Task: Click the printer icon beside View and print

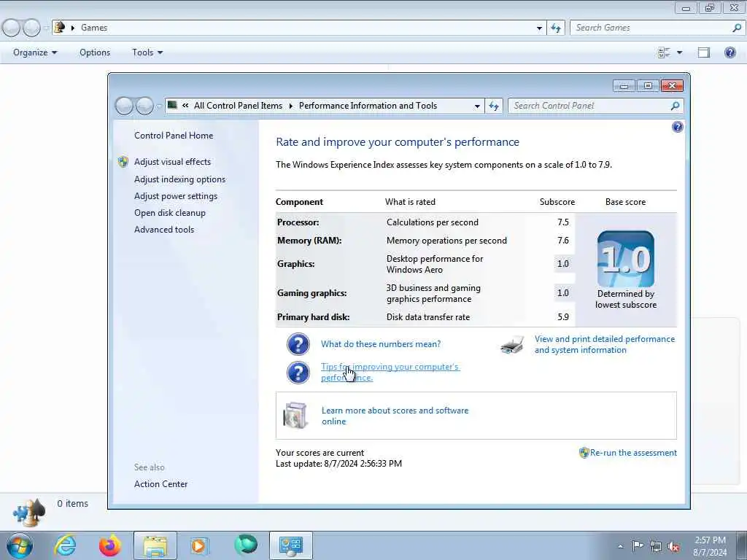Action: (x=513, y=344)
